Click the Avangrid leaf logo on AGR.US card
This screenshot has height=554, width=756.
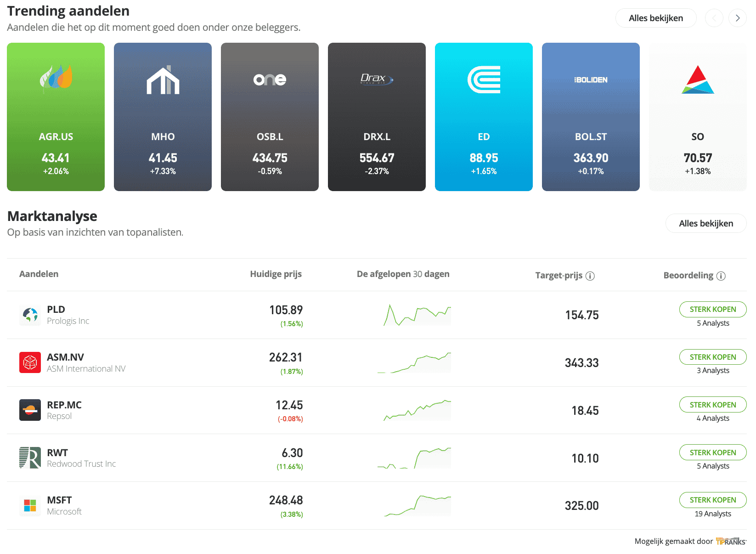pyautogui.click(x=56, y=78)
